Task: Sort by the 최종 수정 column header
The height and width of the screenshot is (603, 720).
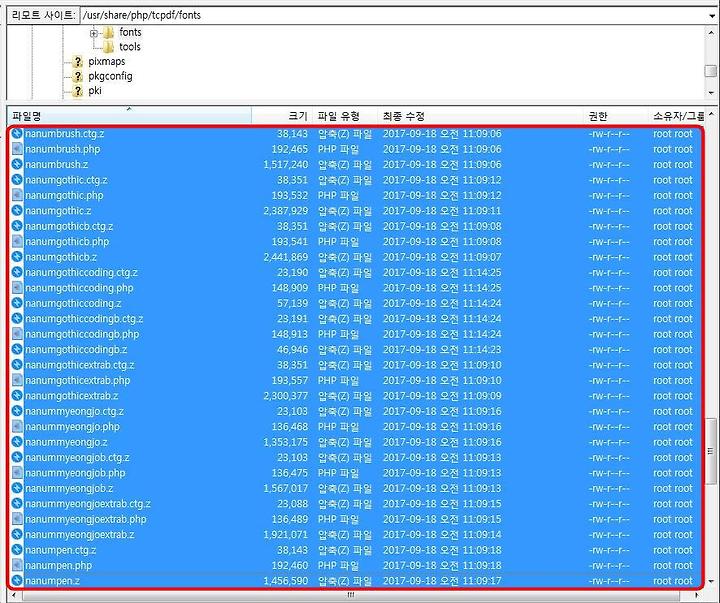Action: 480,116
